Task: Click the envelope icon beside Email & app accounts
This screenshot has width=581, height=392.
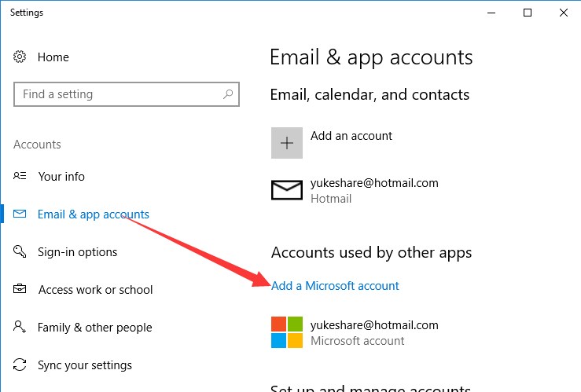Action: pyautogui.click(x=20, y=214)
